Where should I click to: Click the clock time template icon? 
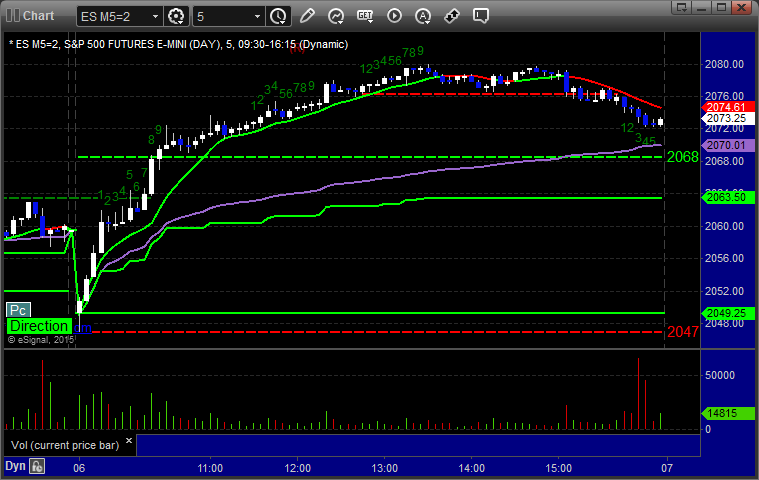coord(278,16)
